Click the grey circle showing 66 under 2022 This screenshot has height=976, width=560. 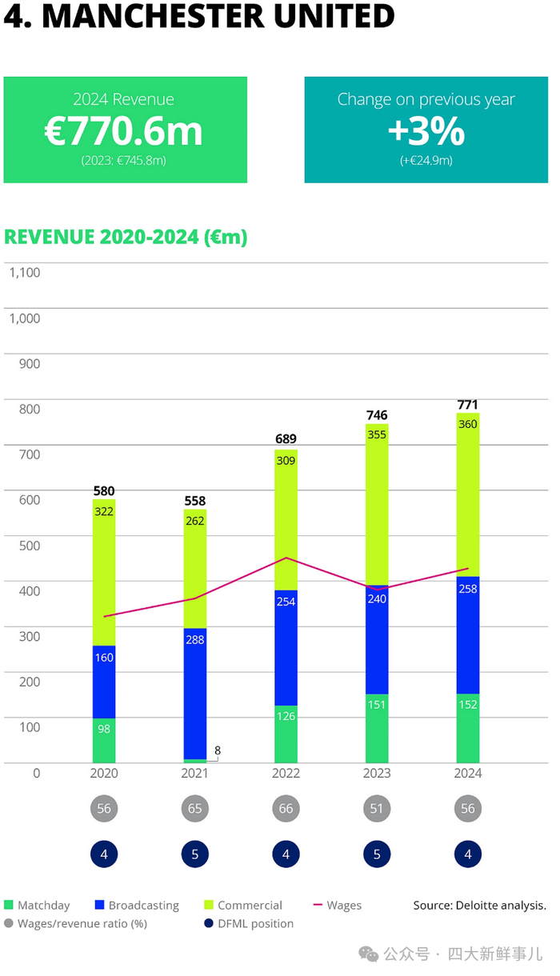click(x=286, y=808)
